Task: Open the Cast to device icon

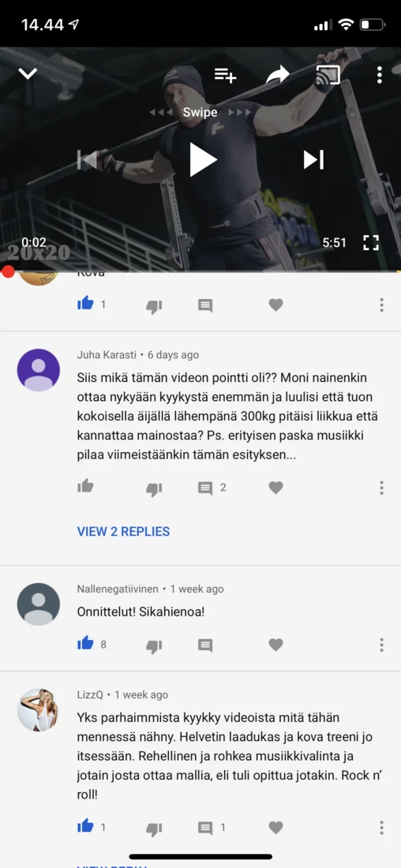Action: (328, 75)
